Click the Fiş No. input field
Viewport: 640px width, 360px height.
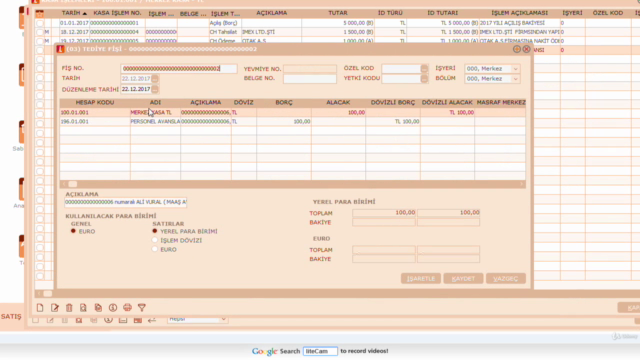pyautogui.click(x=179, y=69)
